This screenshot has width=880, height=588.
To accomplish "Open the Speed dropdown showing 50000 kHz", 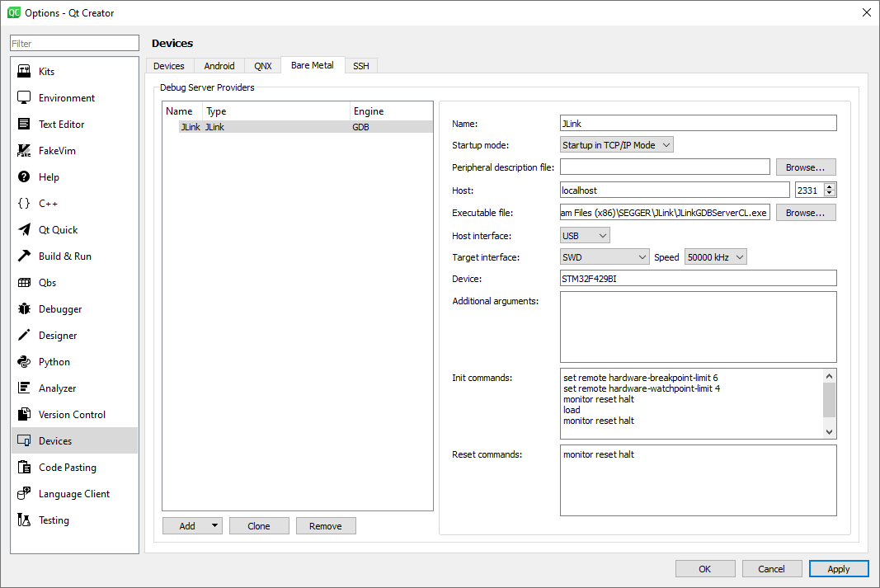I will (x=715, y=256).
